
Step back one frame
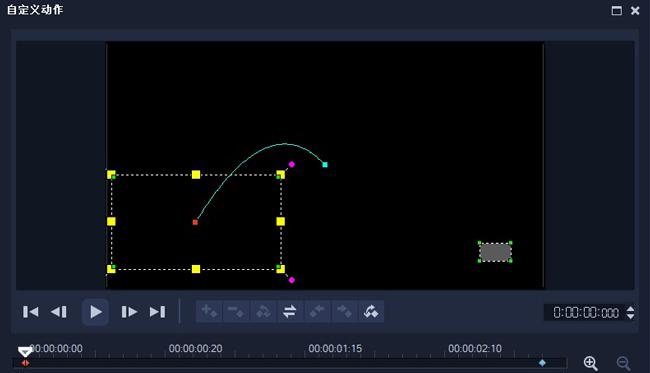tap(58, 312)
